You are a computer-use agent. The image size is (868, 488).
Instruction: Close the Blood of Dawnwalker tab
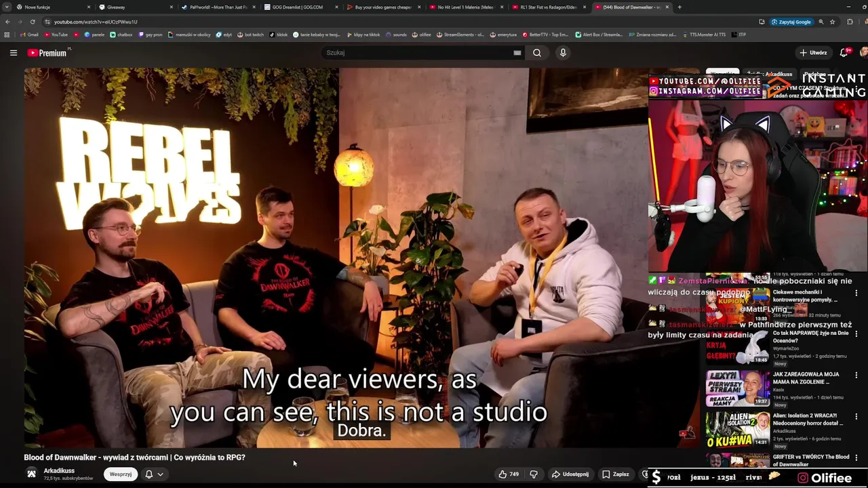(667, 7)
